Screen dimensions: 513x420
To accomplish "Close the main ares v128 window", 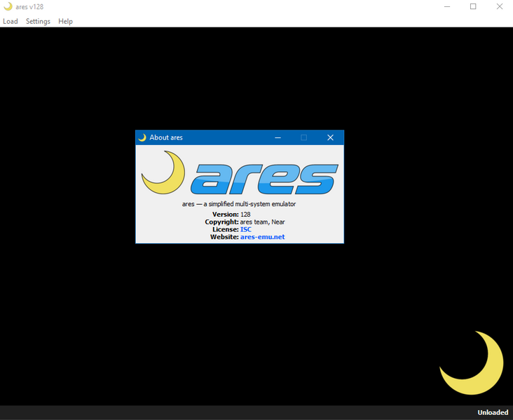I will [x=499, y=6].
